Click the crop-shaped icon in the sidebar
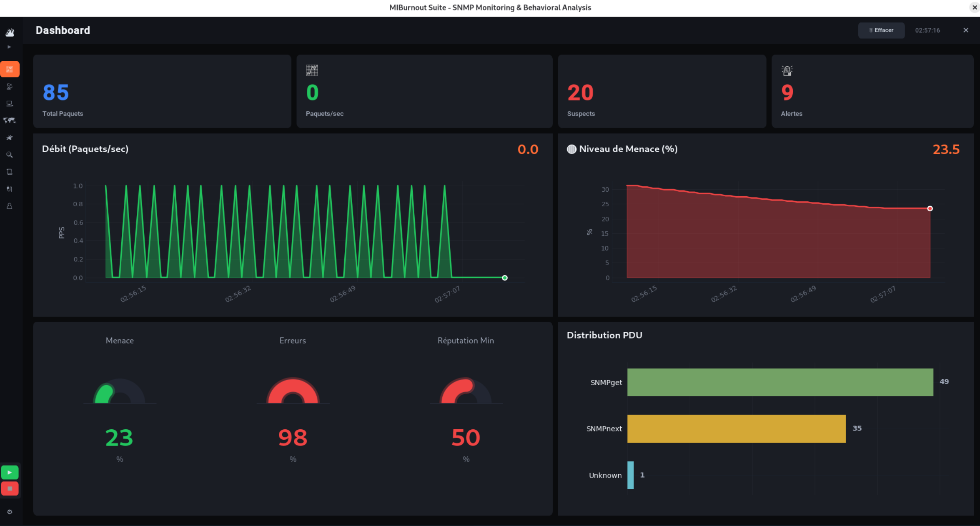The image size is (980, 526). pyautogui.click(x=10, y=172)
